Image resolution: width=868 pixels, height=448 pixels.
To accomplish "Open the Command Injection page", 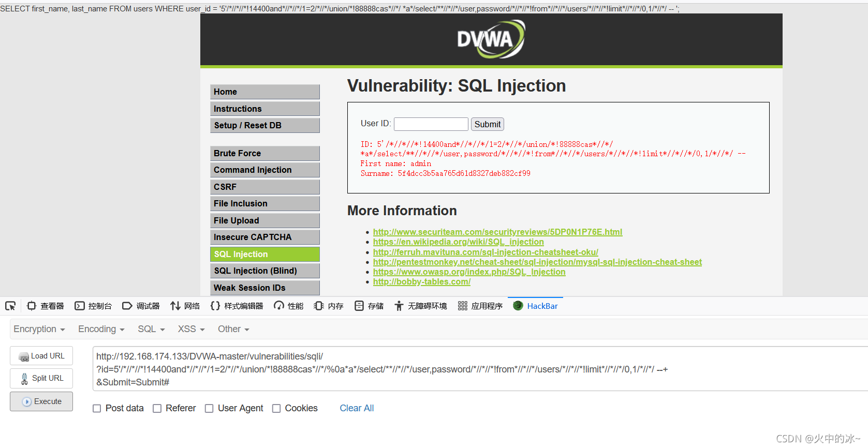I will [x=265, y=170].
